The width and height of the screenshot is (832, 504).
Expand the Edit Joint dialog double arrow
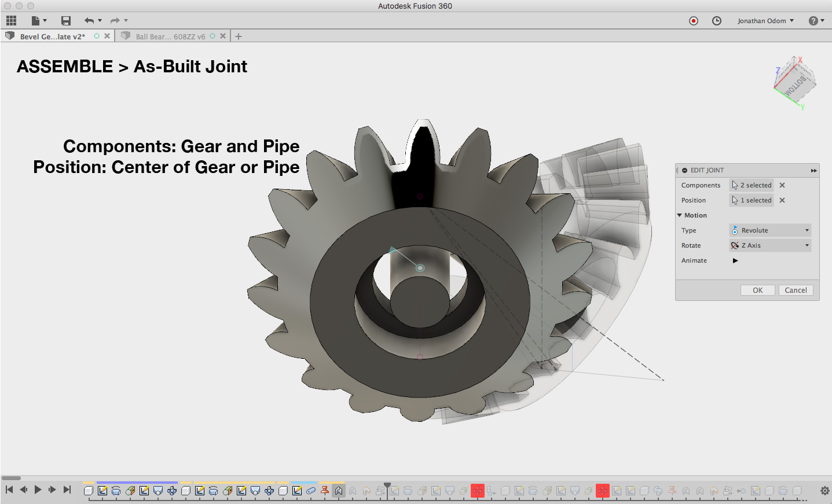tap(813, 171)
